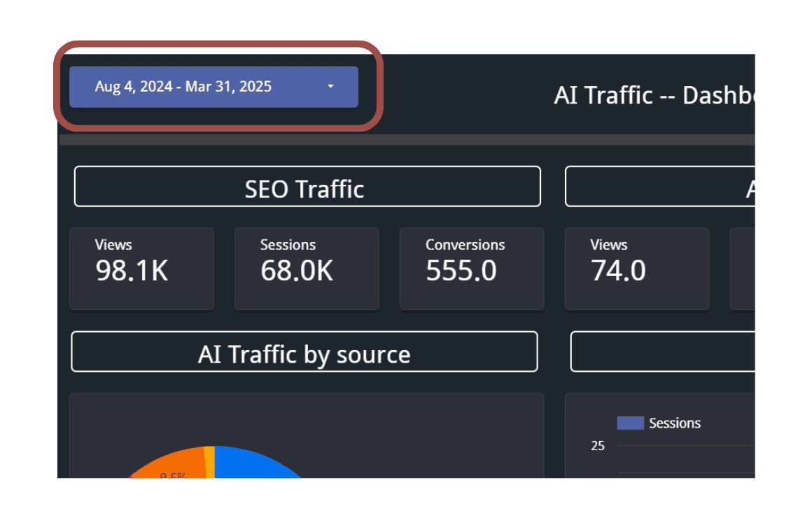This screenshot has width=812, height=532.
Task: Click the 9.5% pie slice label
Action: coord(173,476)
